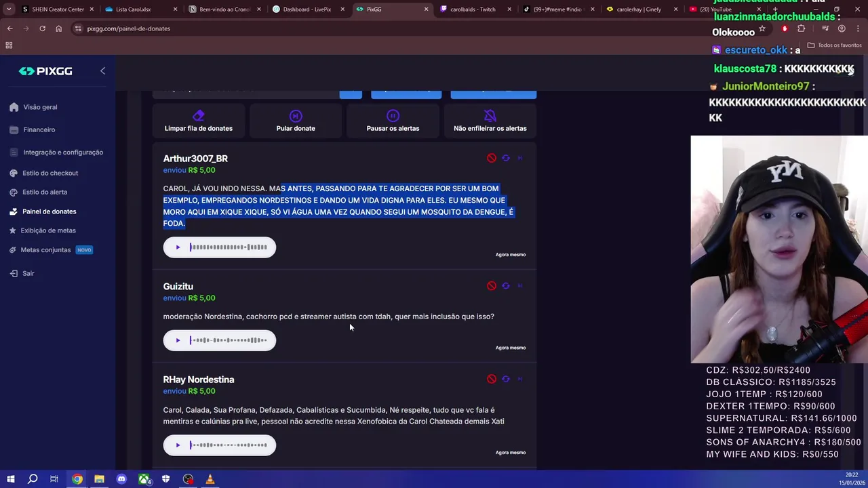Screen dimensions: 868x488
Task: Play the RHay Nordestina audio message
Action: [x=178, y=445]
